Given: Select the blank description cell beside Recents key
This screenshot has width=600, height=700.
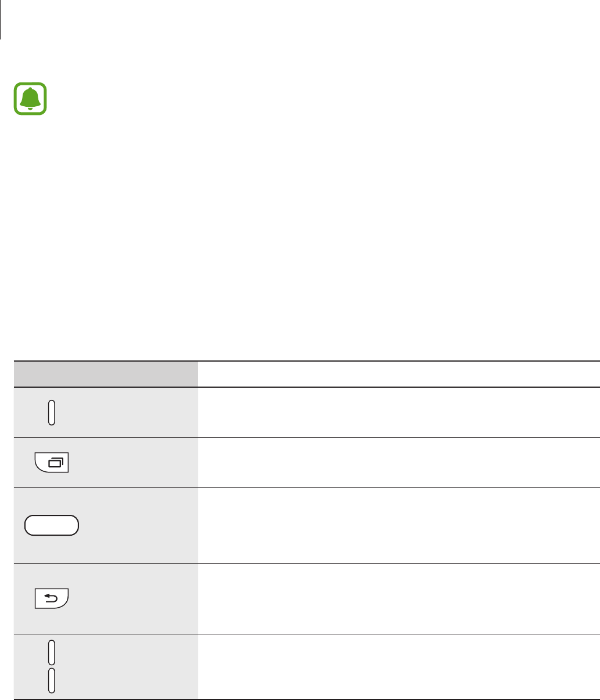Looking at the screenshot, I should [x=399, y=463].
